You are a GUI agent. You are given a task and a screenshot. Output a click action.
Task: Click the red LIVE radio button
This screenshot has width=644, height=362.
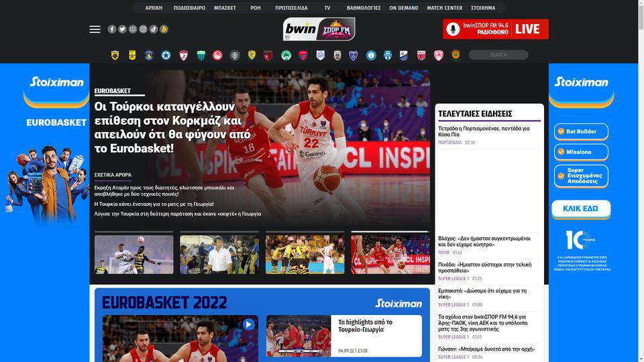pos(496,29)
